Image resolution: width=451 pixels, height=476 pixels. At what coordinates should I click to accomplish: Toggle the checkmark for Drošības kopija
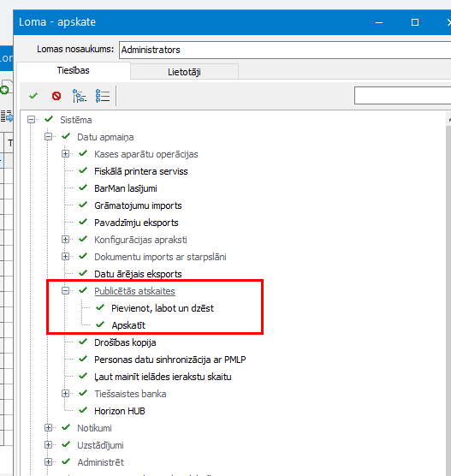coord(83,342)
